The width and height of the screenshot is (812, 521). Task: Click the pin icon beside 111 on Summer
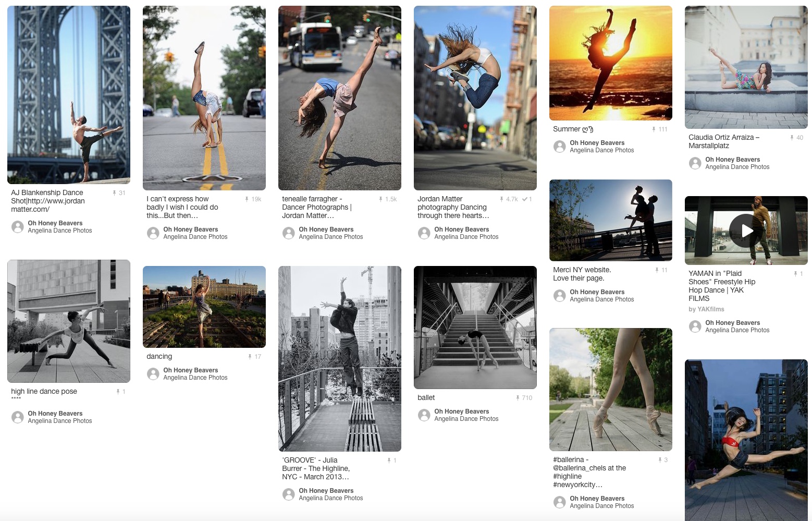point(654,129)
